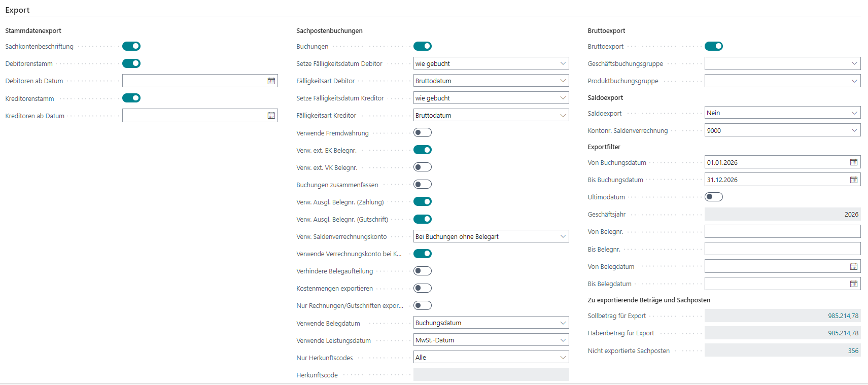Open Kontonr. Saldenverrechnung dropdown
Viewport: 868px width, 385px height.
[x=854, y=130]
